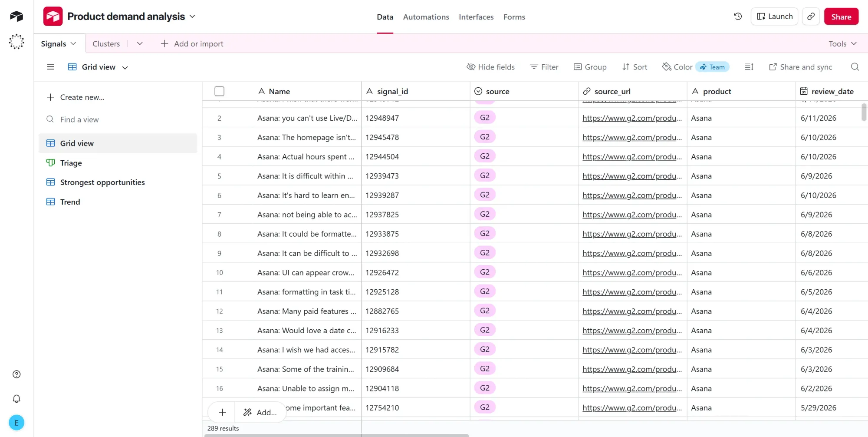The width and height of the screenshot is (868, 437).
Task: Click the G2 source tag in row 5
Action: [x=485, y=175]
